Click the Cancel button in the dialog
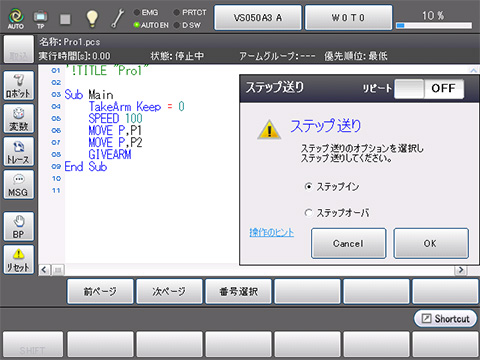480x360 pixels. point(349,243)
